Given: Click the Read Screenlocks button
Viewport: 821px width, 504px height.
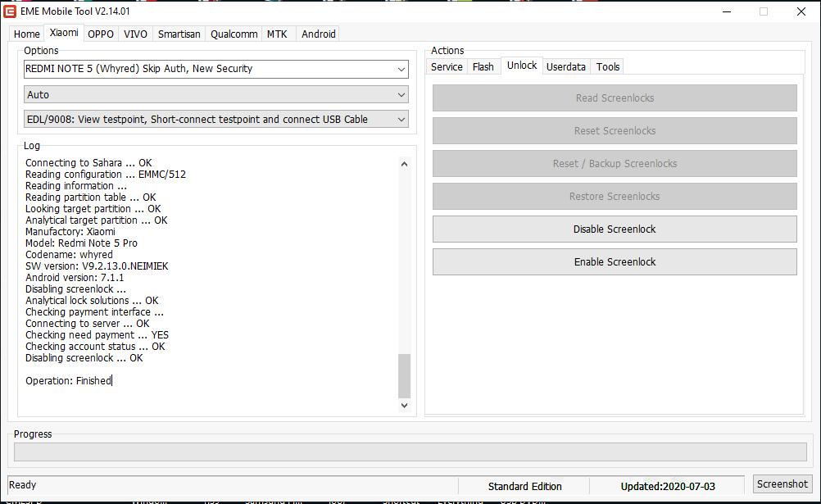Looking at the screenshot, I should pos(615,98).
